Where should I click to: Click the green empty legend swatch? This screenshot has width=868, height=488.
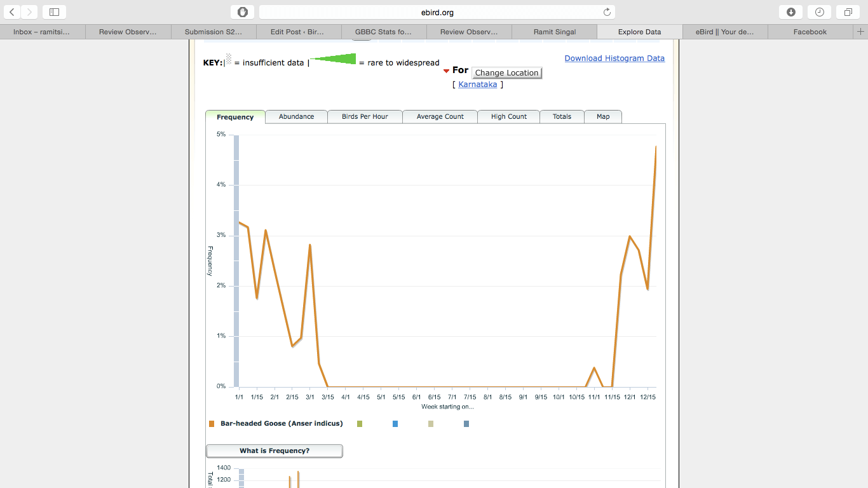(360, 423)
